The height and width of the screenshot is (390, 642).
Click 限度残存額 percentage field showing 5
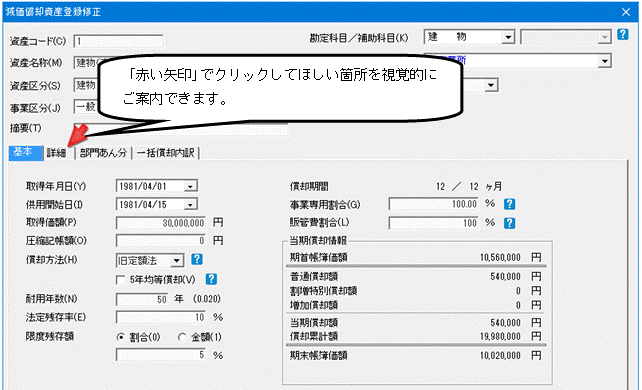(x=160, y=355)
